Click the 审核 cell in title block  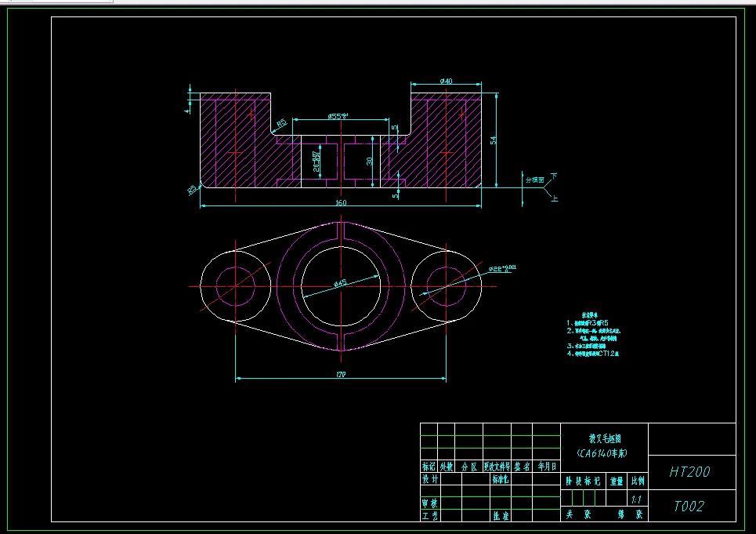[430, 503]
